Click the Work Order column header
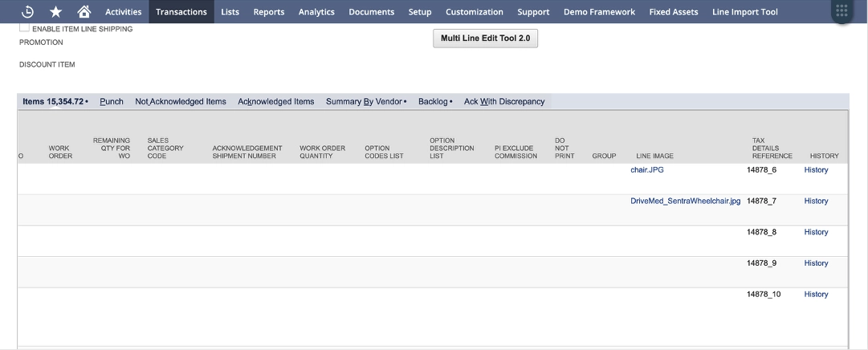Viewport: 868px width, 350px height. coord(60,153)
